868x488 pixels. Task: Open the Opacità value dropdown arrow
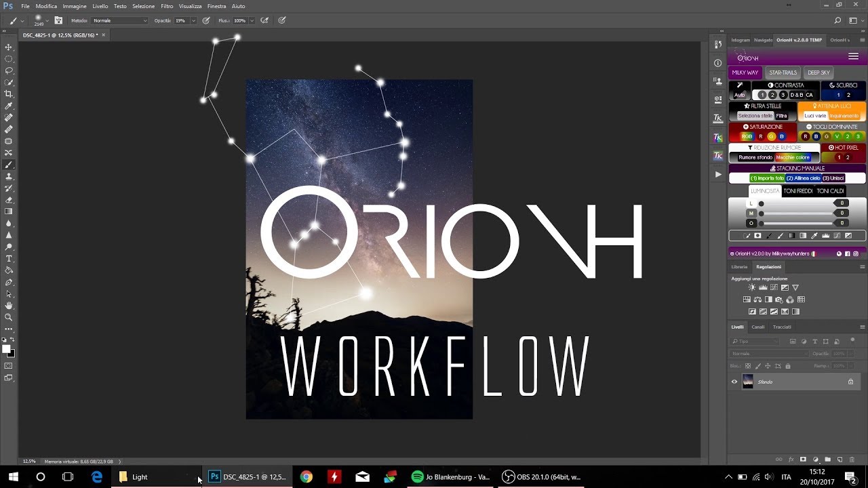click(x=193, y=21)
